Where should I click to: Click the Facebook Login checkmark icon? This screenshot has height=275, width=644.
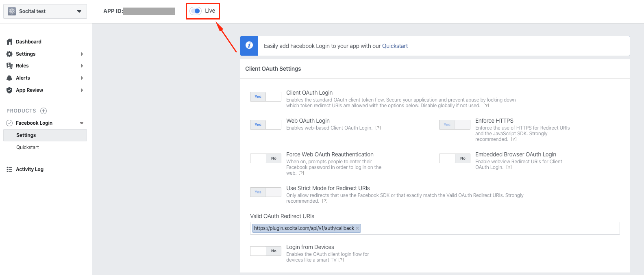pyautogui.click(x=9, y=123)
